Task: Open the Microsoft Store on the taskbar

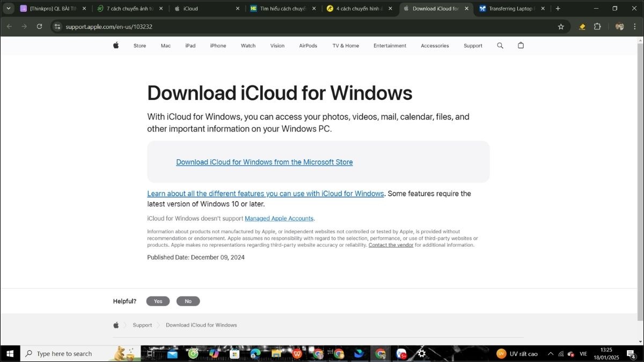Action: 235,353
